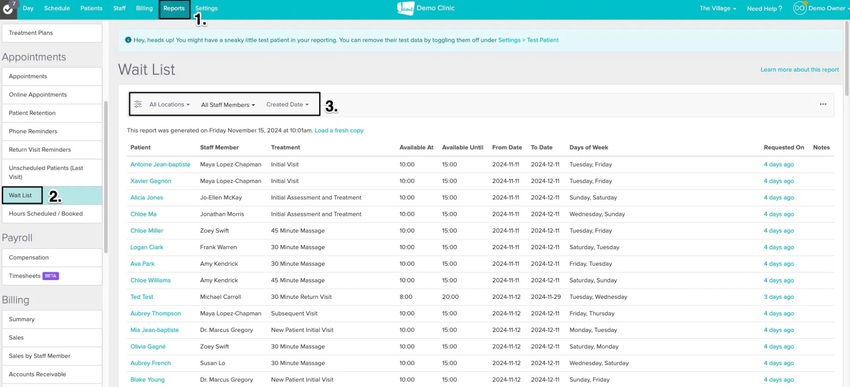Click the Demo Owner avatar icon

tap(800, 8)
